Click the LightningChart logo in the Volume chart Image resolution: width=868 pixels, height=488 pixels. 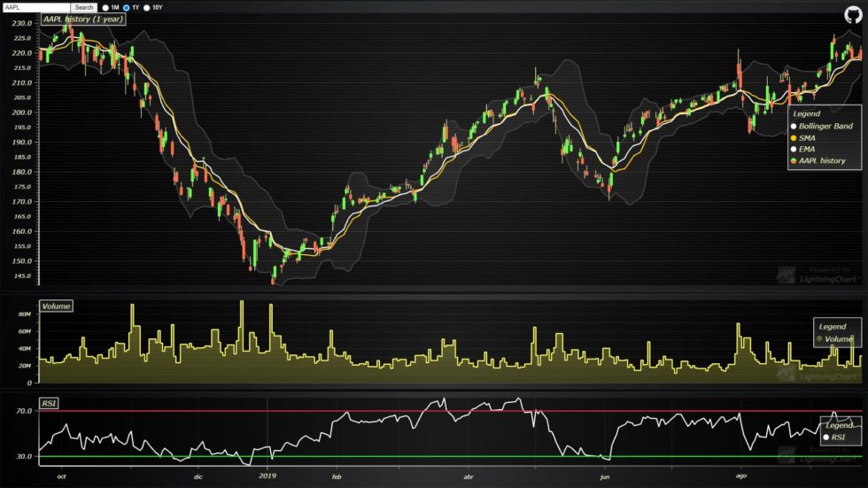tap(811, 374)
